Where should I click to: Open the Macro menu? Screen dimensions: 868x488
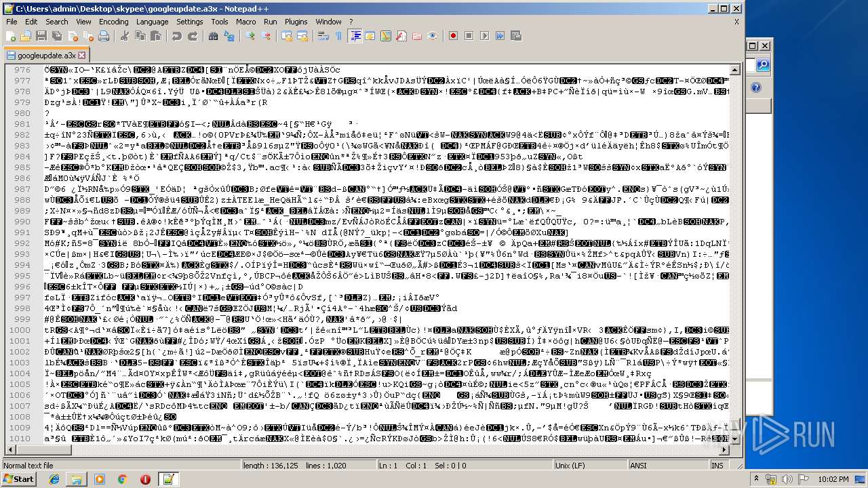click(x=245, y=22)
